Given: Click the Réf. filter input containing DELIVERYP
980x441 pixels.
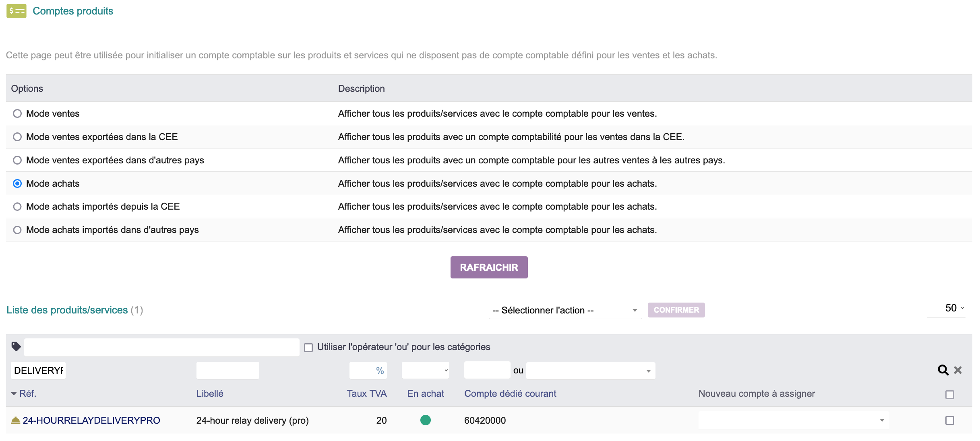Looking at the screenshot, I should 38,370.
